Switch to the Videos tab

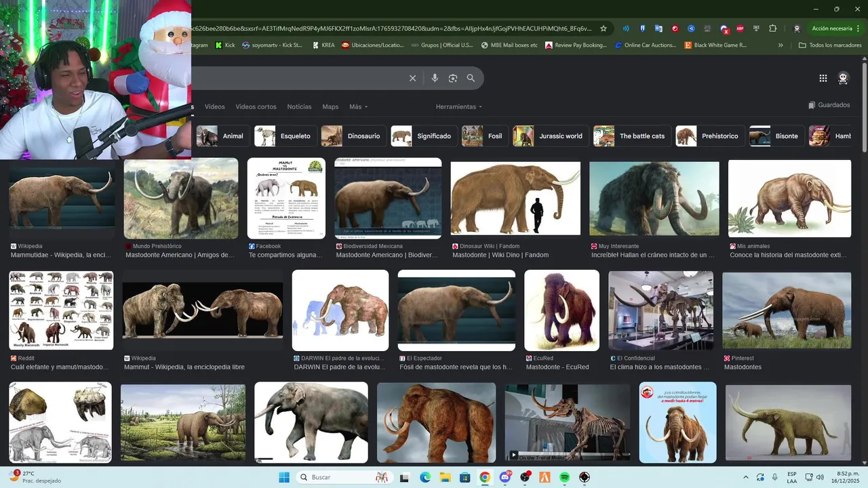point(215,106)
